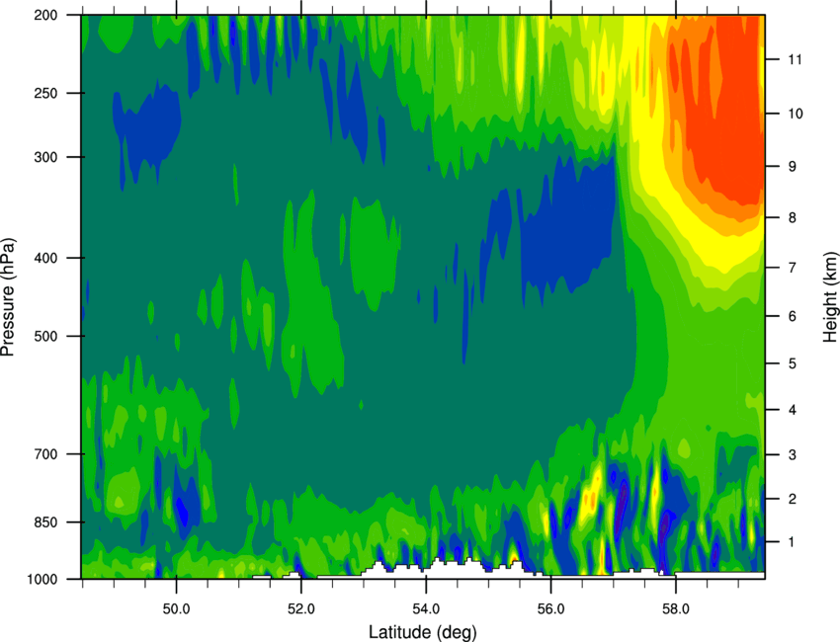This screenshot has width=840, height=642.
Task: Pick the 3 km height label
Action: 793,455
